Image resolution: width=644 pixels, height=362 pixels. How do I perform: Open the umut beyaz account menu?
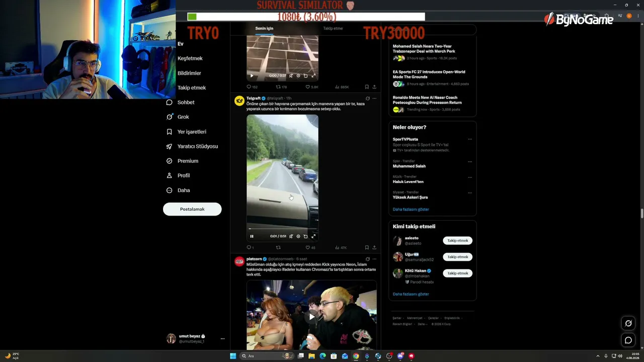tap(196, 338)
